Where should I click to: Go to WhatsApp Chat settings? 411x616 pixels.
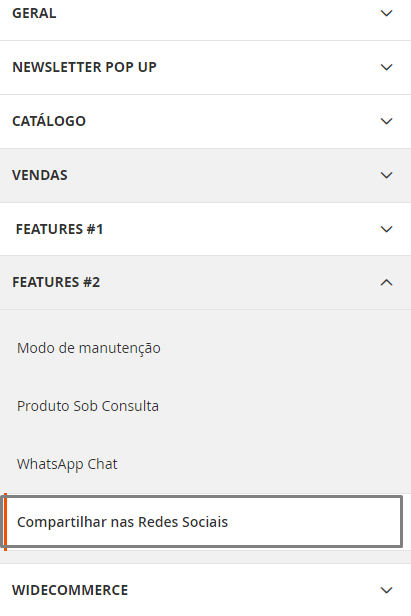pos(67,464)
